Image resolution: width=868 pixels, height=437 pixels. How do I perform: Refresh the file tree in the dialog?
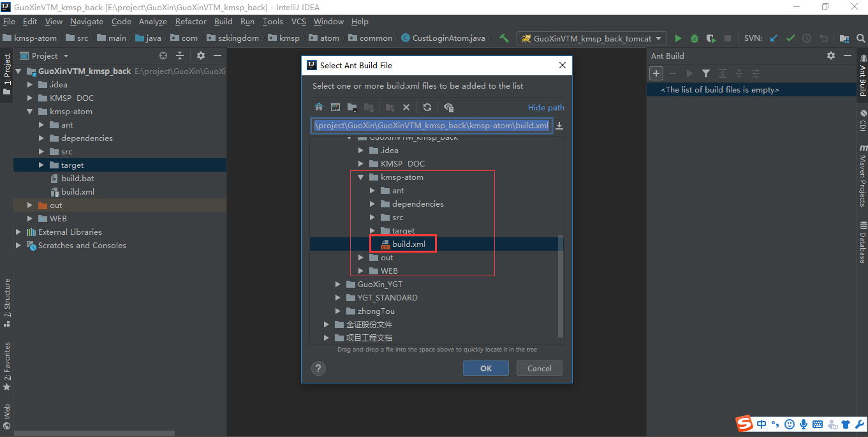pyautogui.click(x=427, y=107)
